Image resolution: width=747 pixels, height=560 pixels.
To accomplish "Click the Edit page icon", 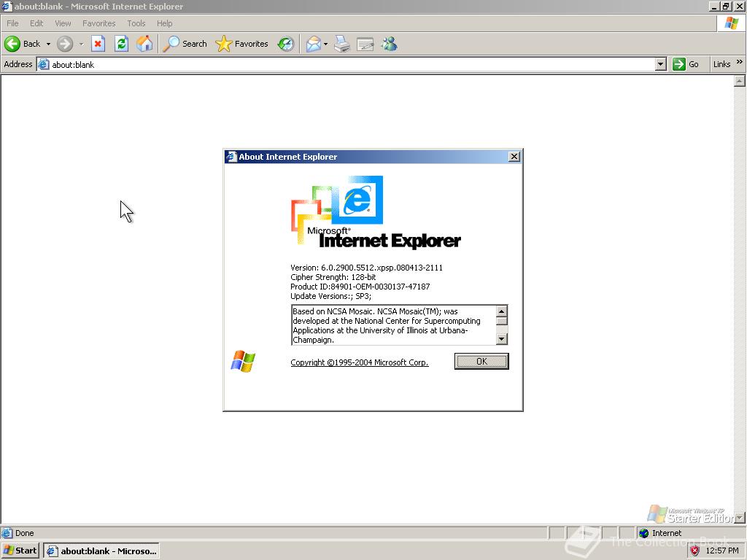I will coord(365,44).
